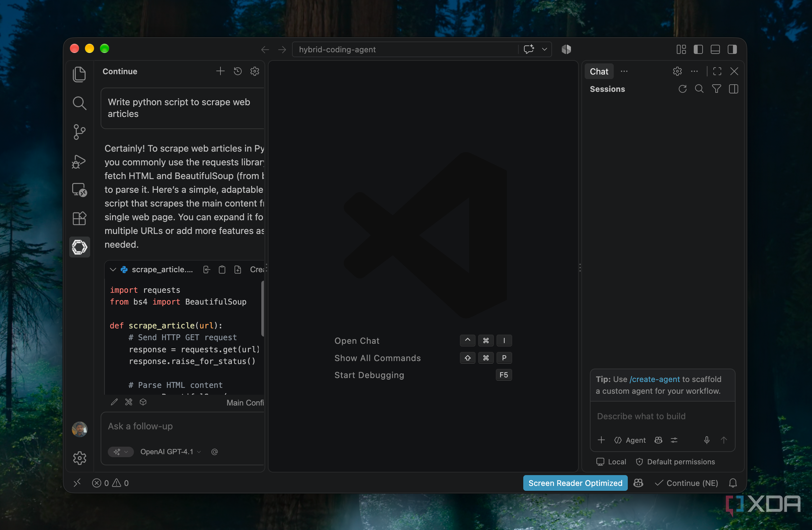Open the mode selector dropdown beside the model
812x530 pixels.
[121, 452]
